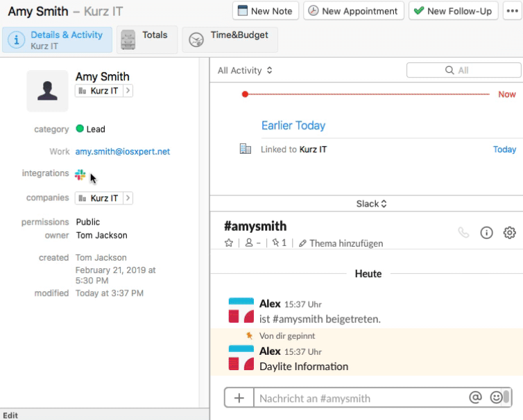Viewport: 523px width, 420px height.
Task: Click the Public permissions value
Action: (x=87, y=222)
